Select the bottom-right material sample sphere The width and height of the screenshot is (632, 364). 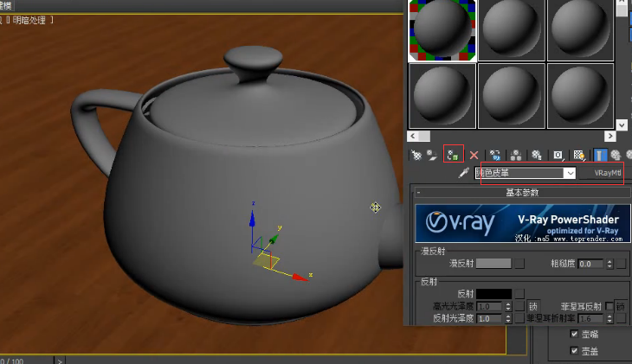[x=580, y=96]
